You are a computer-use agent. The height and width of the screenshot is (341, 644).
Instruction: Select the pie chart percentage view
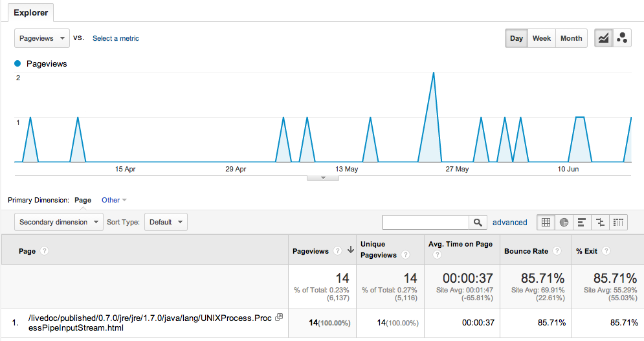pos(564,223)
